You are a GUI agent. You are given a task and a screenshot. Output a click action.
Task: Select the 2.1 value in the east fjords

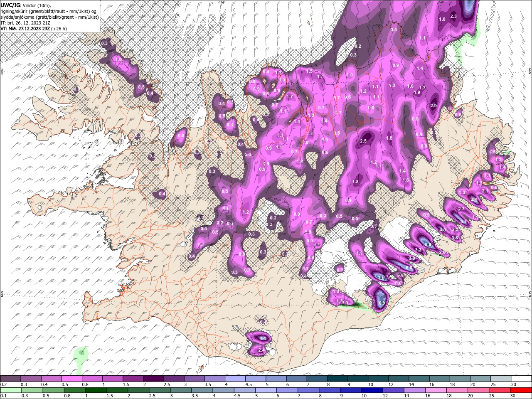485,191
